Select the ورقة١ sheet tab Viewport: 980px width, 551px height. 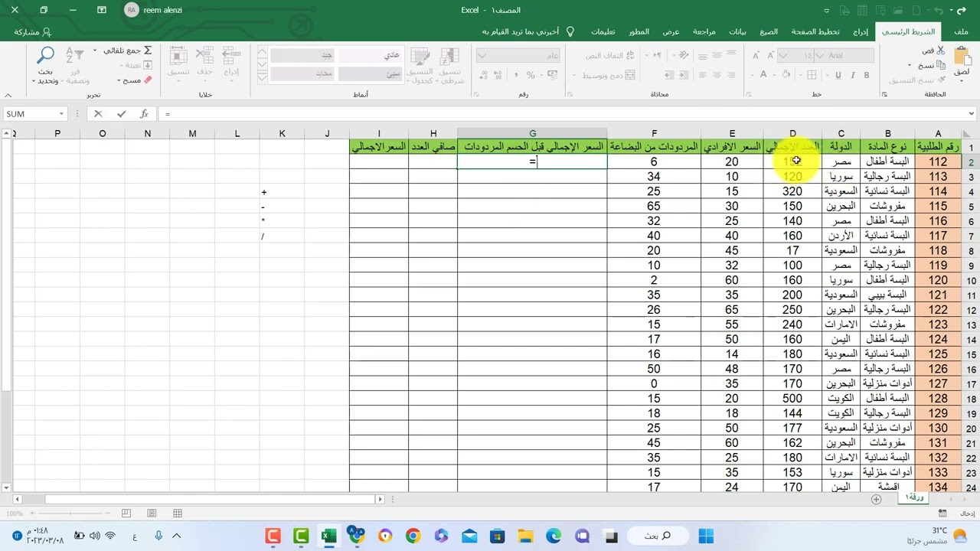click(x=914, y=497)
